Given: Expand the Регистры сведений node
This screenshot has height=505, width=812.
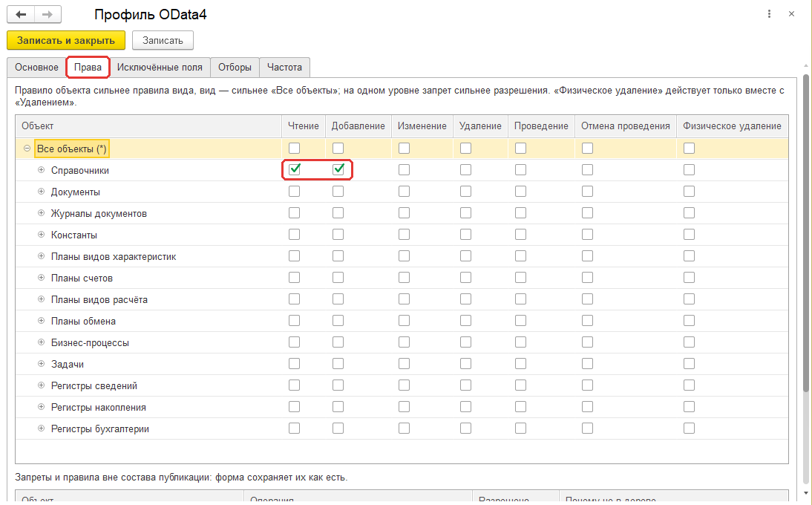Looking at the screenshot, I should pyautogui.click(x=41, y=385).
